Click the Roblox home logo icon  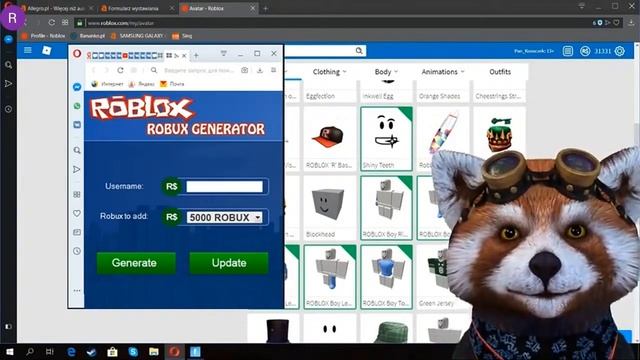(x=47, y=50)
